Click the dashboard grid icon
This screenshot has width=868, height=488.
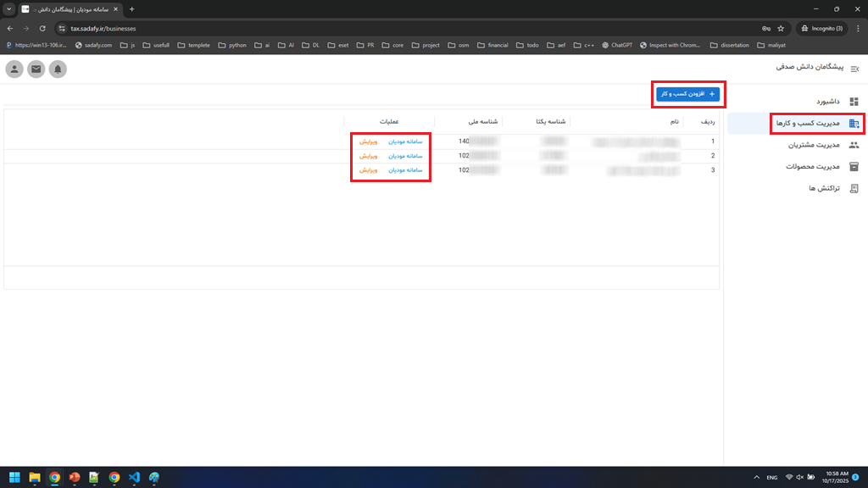[854, 101]
